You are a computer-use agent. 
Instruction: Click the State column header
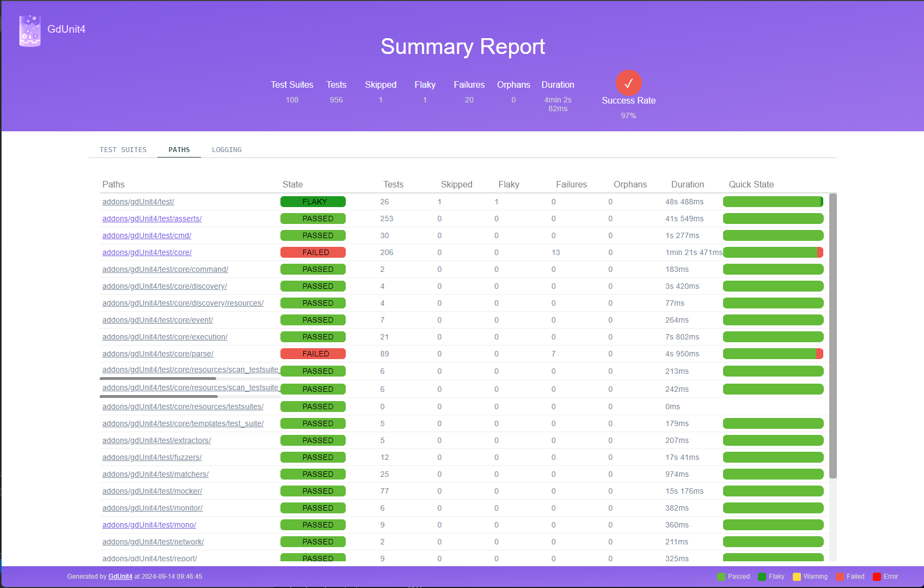pyautogui.click(x=292, y=184)
